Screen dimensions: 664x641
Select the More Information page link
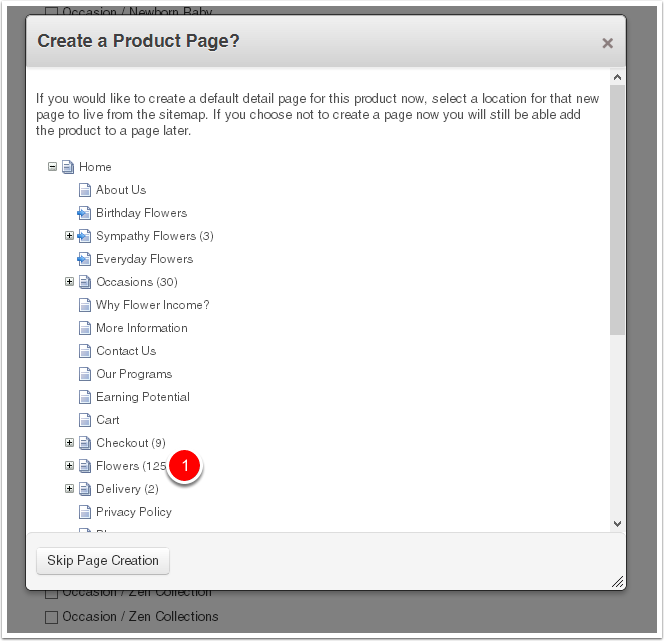(141, 328)
